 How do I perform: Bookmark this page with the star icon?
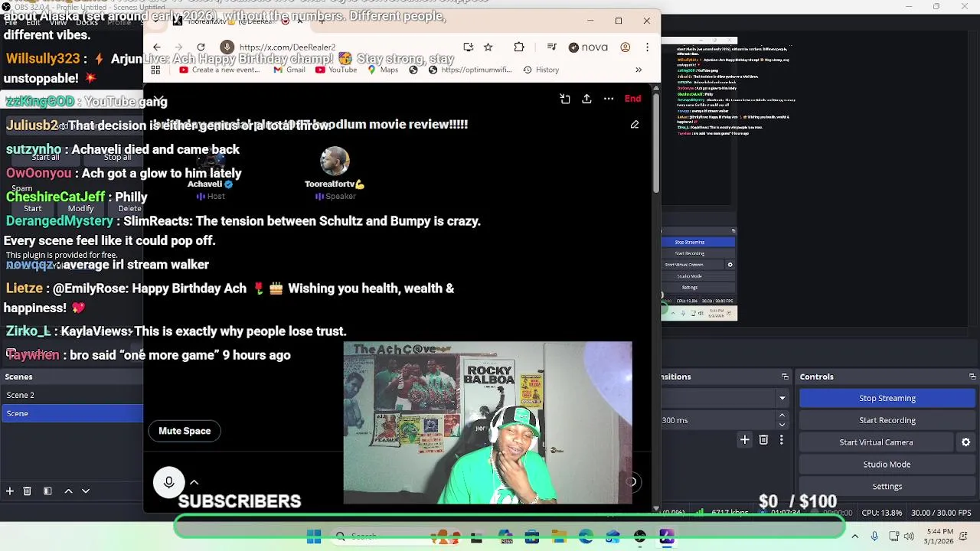coord(488,47)
